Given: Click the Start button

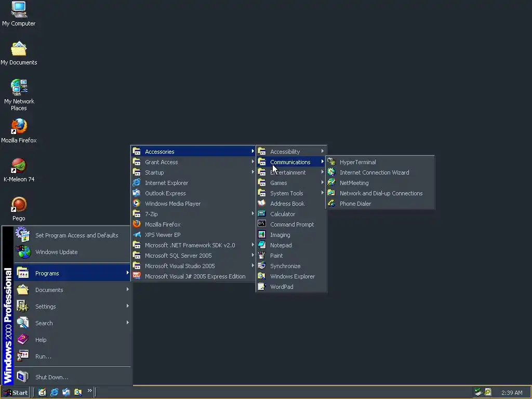Looking at the screenshot, I should click(15, 393).
